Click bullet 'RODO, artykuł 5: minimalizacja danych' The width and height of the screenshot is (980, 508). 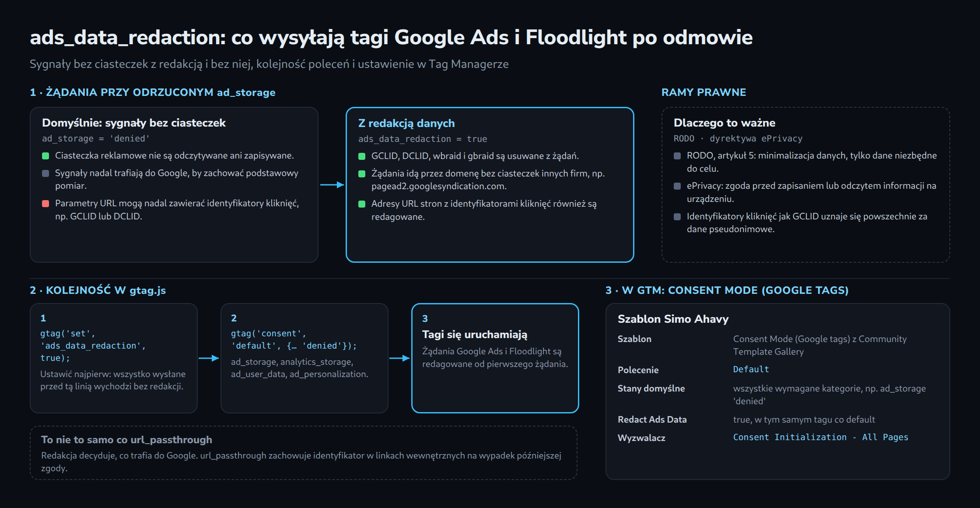click(812, 162)
